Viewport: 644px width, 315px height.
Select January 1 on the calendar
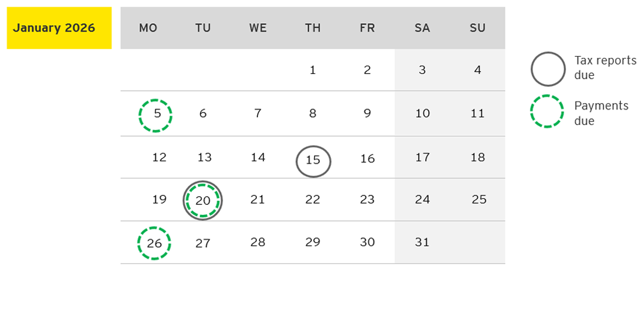(x=313, y=70)
